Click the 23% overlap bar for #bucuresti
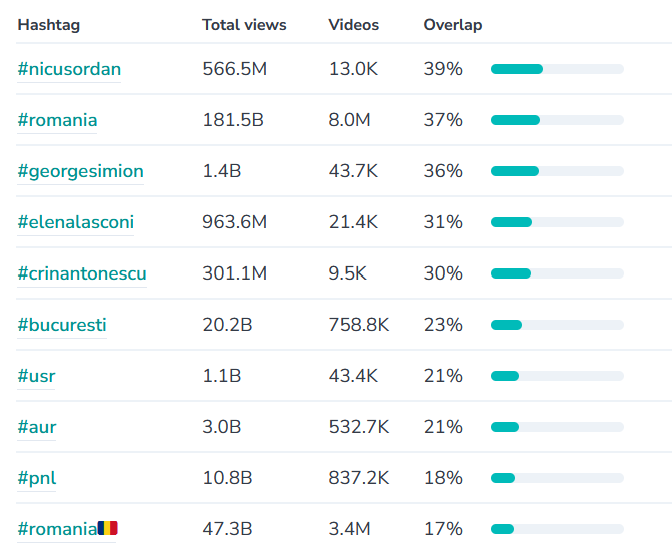Screen dimensions: 672x550 557,325
